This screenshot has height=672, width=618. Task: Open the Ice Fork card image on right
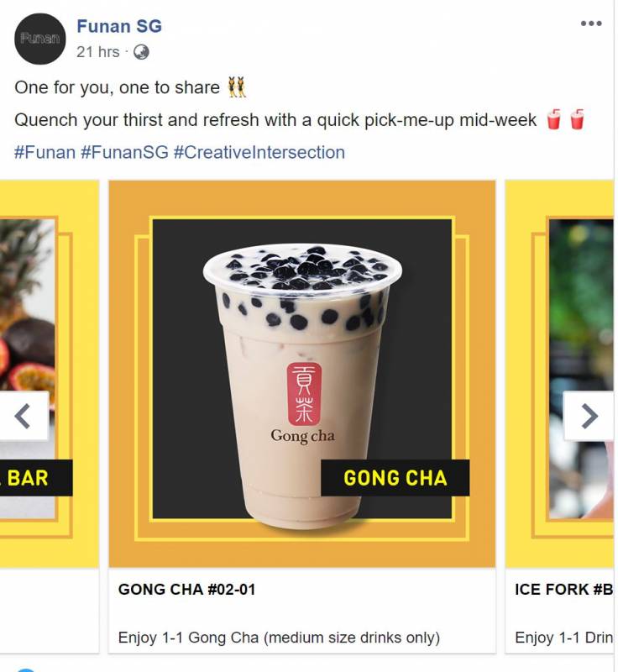(560, 374)
